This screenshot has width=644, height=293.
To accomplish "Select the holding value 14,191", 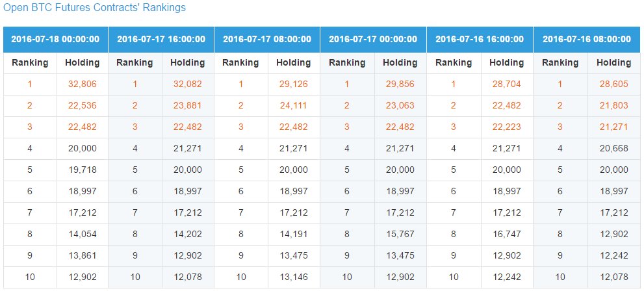I will pos(293,235).
